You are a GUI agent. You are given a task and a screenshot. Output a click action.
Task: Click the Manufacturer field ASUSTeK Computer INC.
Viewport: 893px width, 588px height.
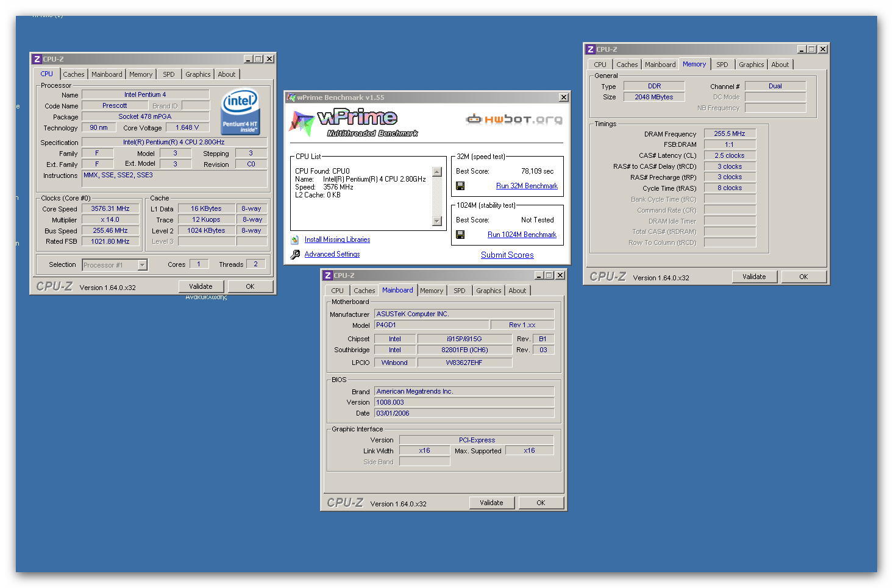[464, 314]
